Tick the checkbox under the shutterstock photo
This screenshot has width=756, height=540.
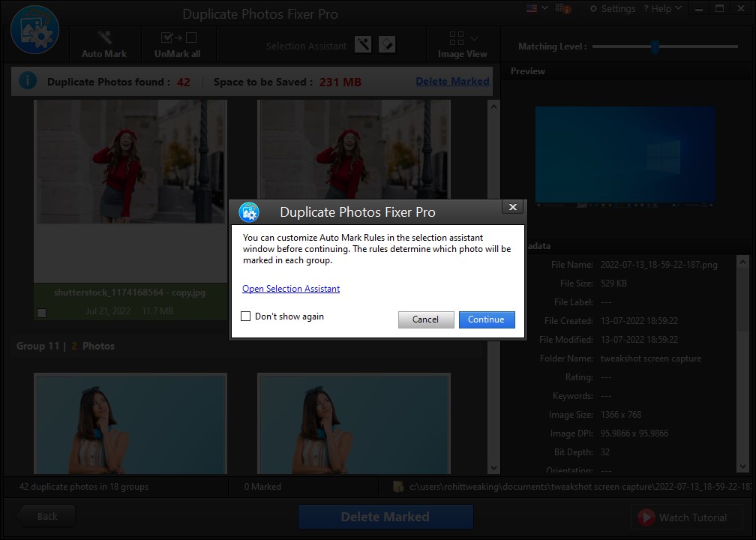(41, 313)
